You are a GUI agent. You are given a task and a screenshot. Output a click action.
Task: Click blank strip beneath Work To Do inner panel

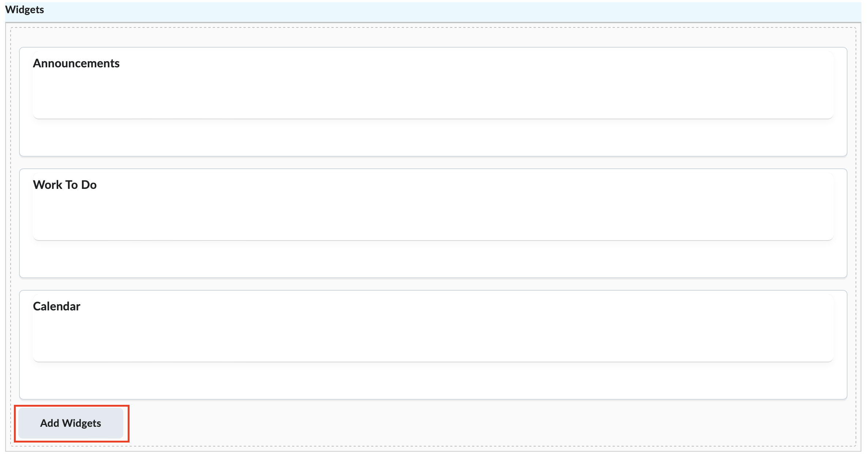(433, 260)
